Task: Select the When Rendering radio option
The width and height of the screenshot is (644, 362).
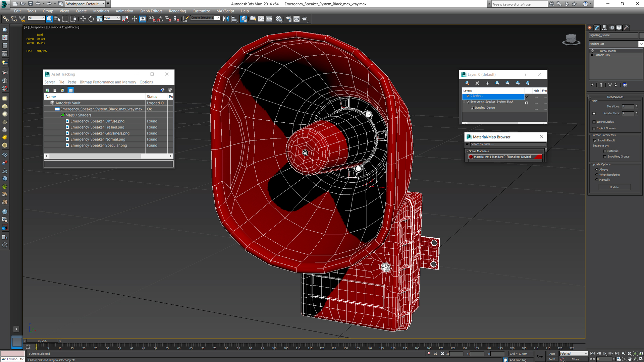Action: [x=596, y=175]
